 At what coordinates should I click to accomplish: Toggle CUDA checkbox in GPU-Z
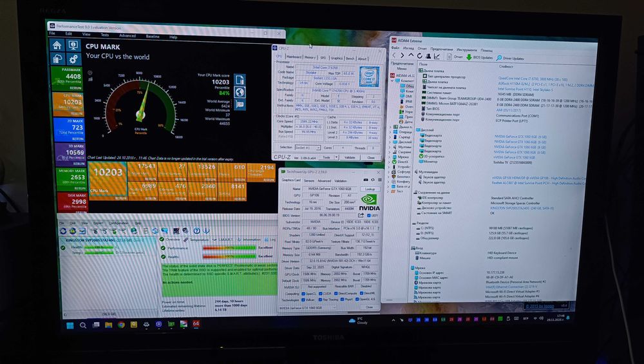coord(320,294)
